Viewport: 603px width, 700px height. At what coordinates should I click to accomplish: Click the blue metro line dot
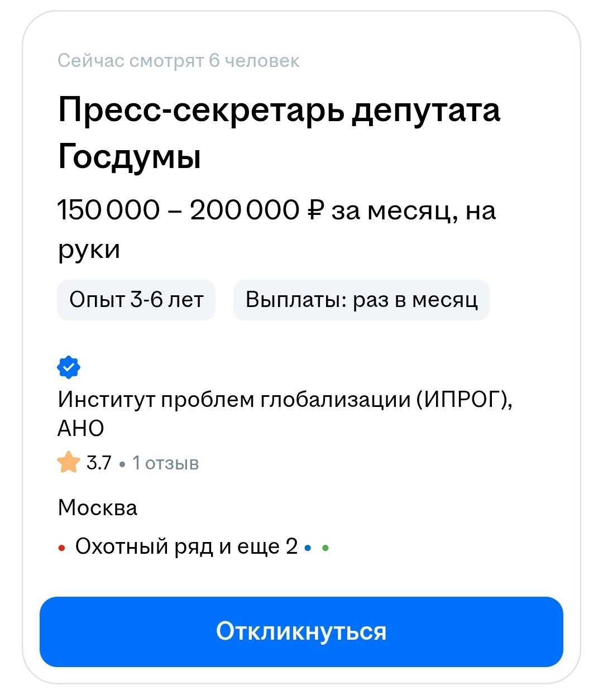click(x=308, y=548)
